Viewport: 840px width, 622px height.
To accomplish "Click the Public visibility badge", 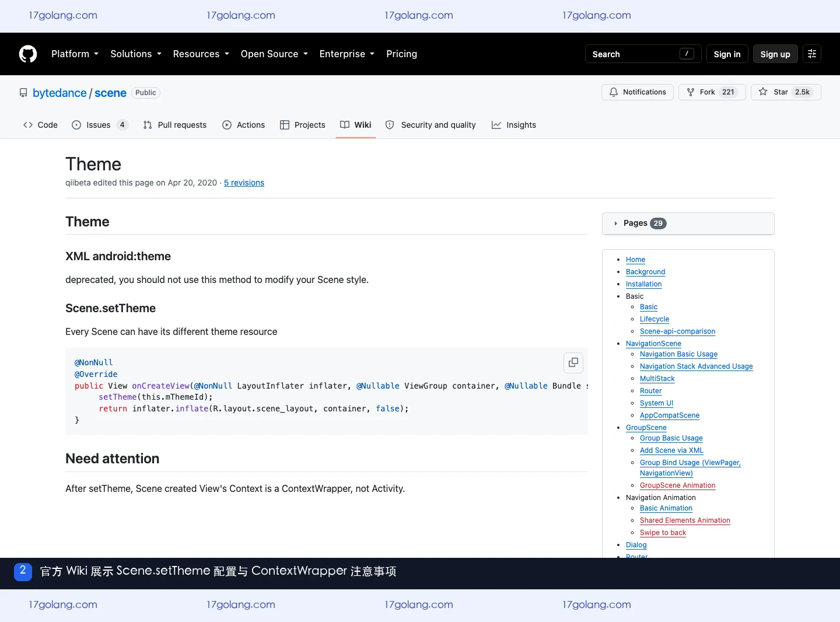I will coord(146,93).
